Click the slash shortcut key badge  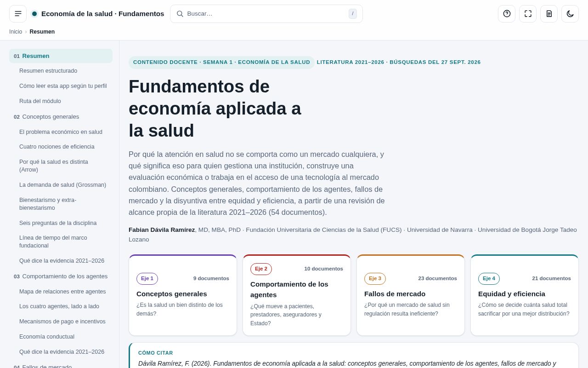click(353, 14)
